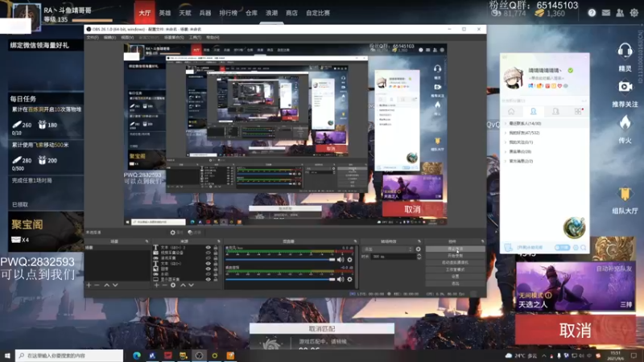
Task: Lock the 图像 source
Action: click(x=216, y=269)
